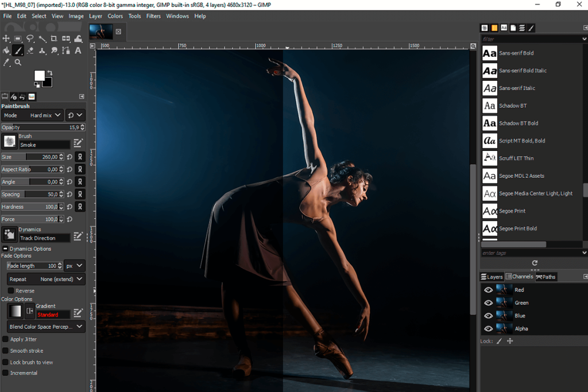Open the Repeat dropdown in Fade Options
Viewport: 588px width, 392px height.
[x=45, y=278]
